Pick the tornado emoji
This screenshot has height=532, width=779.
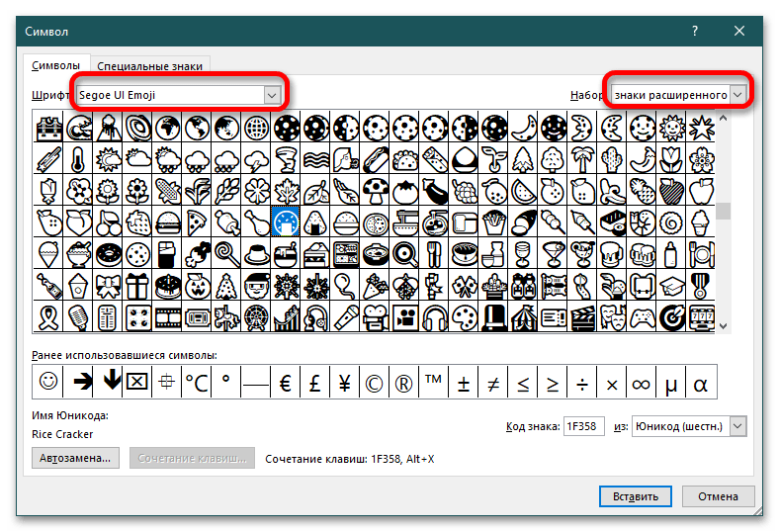(x=286, y=159)
